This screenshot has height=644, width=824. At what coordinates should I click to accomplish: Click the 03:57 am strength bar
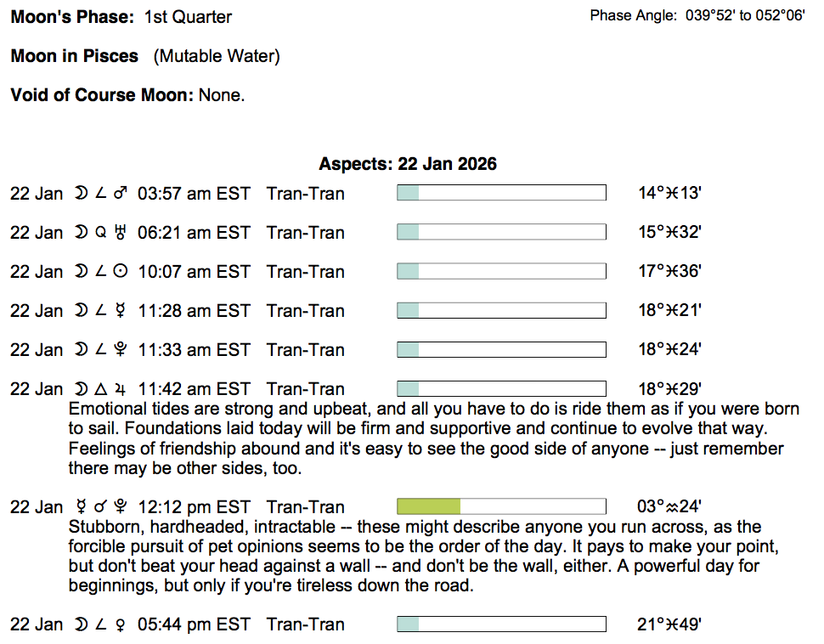coord(501,194)
